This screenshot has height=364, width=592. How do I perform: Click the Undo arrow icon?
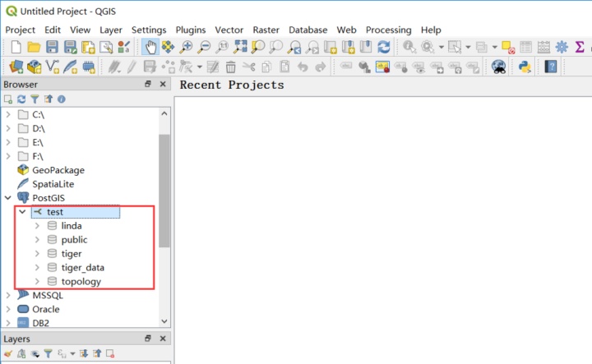pyautogui.click(x=303, y=67)
